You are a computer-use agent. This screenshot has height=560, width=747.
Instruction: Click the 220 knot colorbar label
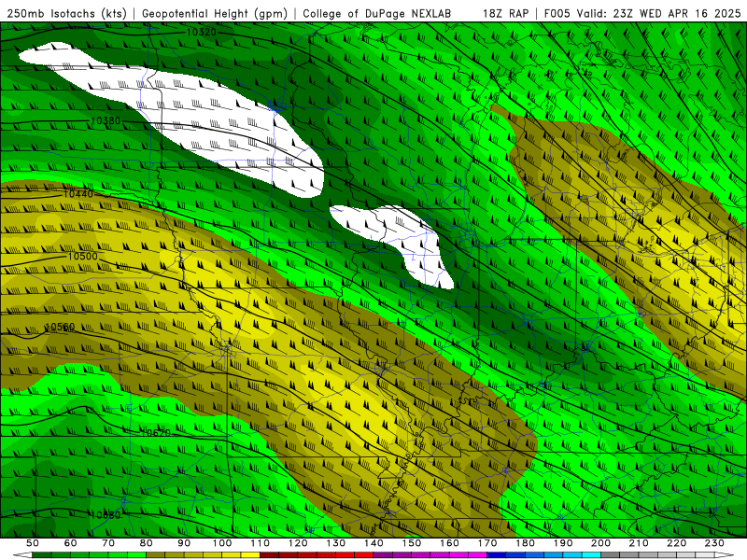tap(676, 543)
